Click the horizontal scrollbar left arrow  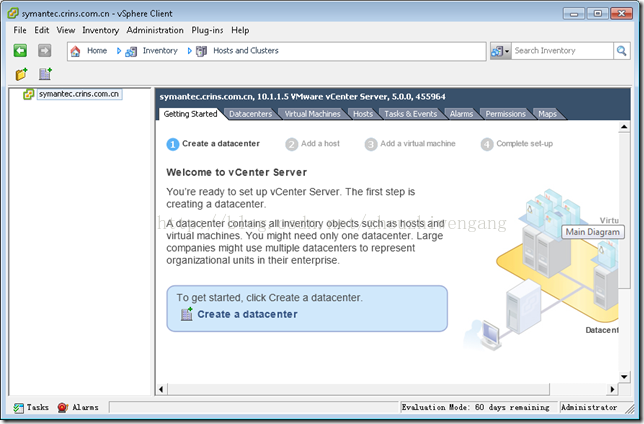tap(161, 389)
